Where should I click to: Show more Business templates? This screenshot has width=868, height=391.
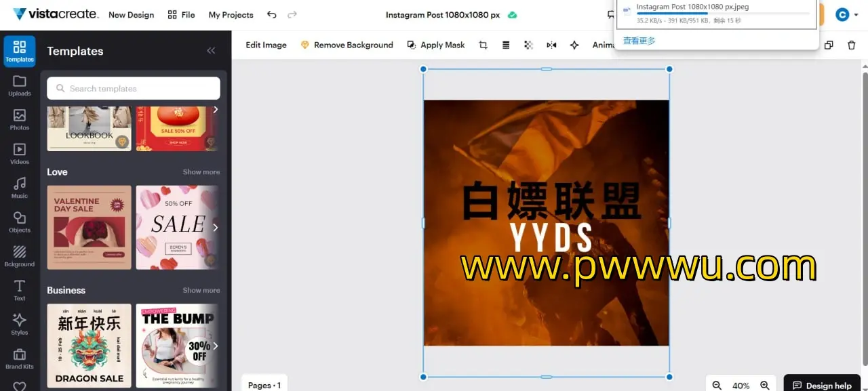click(201, 290)
